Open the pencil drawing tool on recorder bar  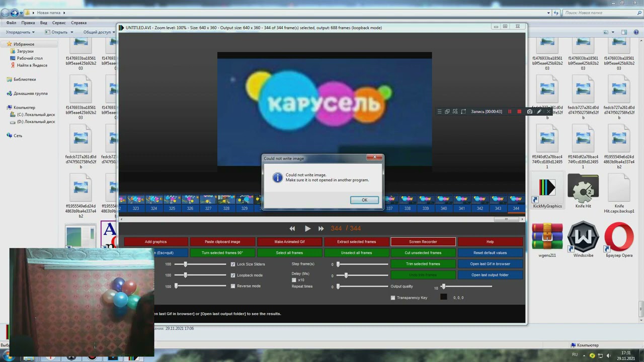click(x=539, y=112)
